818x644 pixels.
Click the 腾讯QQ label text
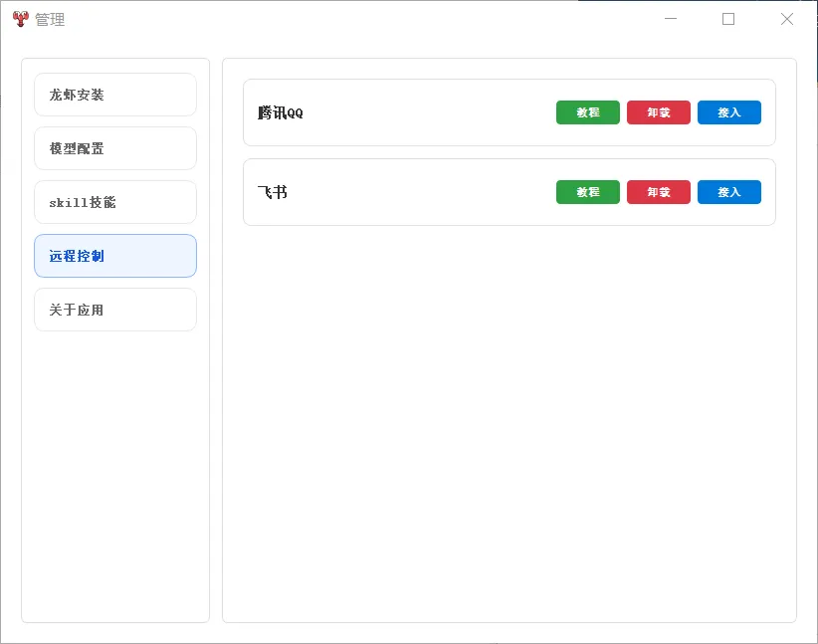(281, 112)
